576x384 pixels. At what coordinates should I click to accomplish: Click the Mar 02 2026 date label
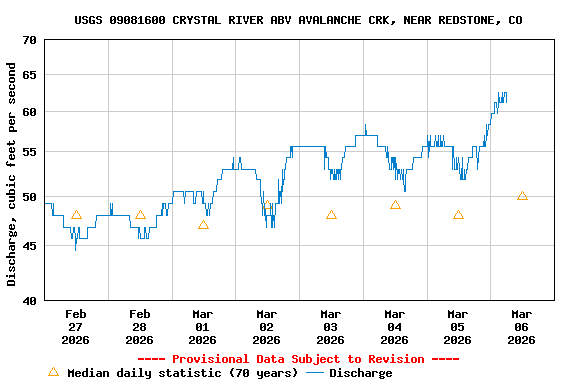tap(267, 327)
